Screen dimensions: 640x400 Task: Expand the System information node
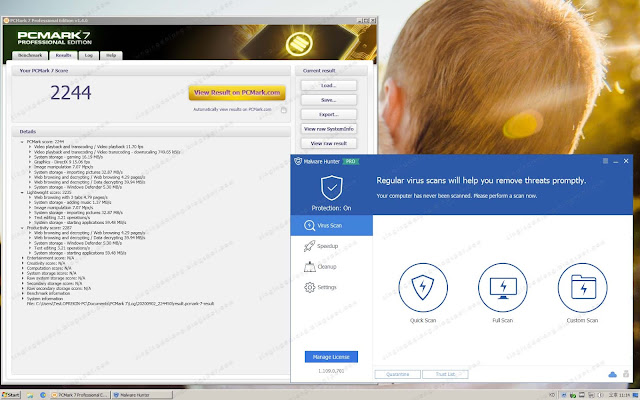pos(22,298)
